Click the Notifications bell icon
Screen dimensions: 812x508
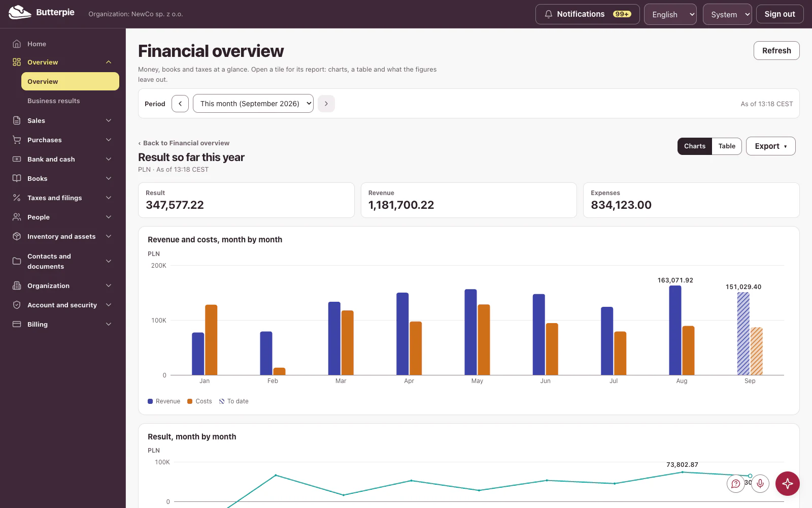[549, 14]
